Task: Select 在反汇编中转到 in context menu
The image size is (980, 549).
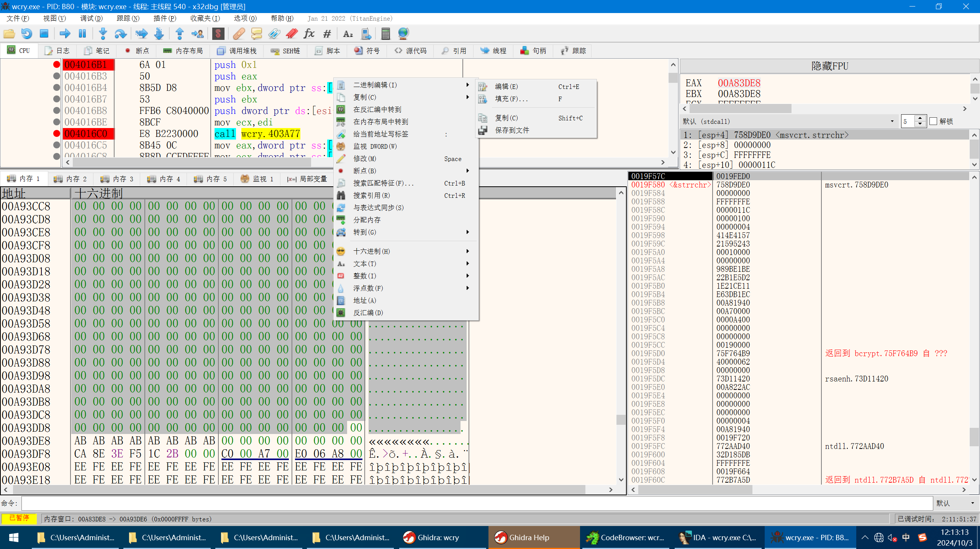Action: click(x=377, y=109)
